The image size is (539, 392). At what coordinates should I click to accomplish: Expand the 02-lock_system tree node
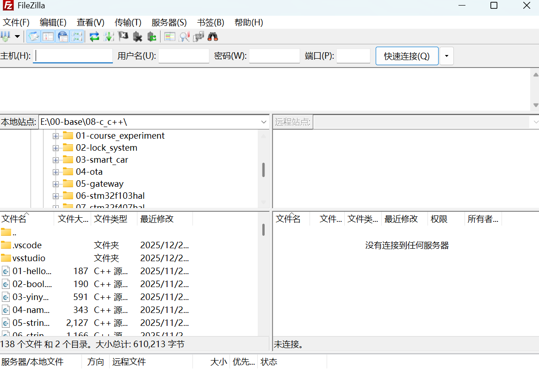pos(56,148)
